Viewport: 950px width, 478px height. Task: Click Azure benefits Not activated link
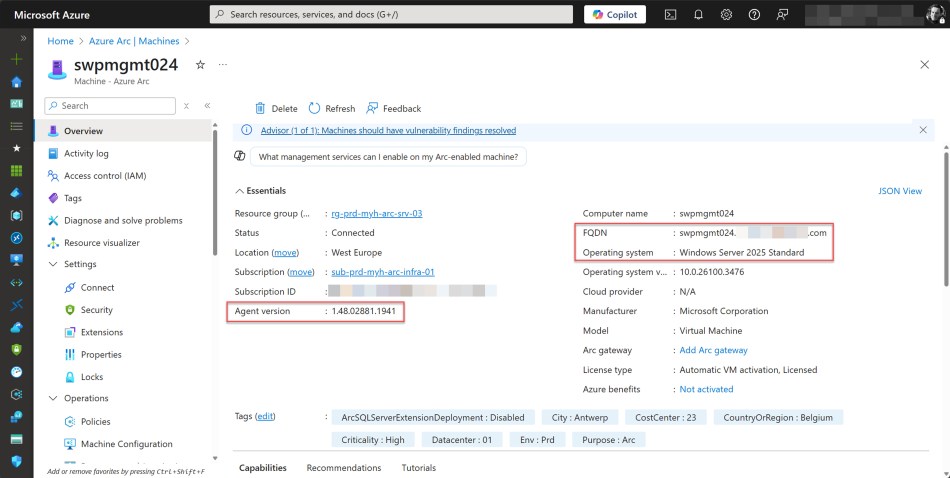click(706, 389)
